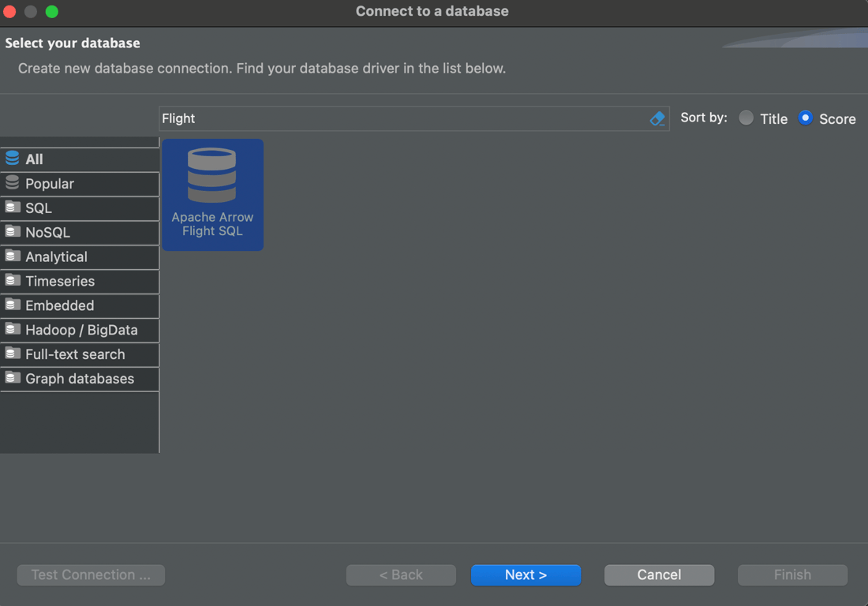Image resolution: width=868 pixels, height=606 pixels.
Task: Filter drivers by Hadoop / BigData label
Action: coord(81,330)
